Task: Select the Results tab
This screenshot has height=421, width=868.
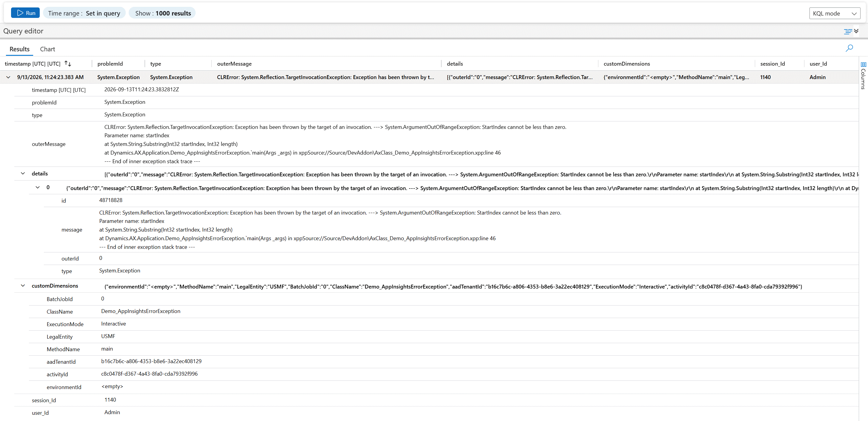Action: [19, 49]
